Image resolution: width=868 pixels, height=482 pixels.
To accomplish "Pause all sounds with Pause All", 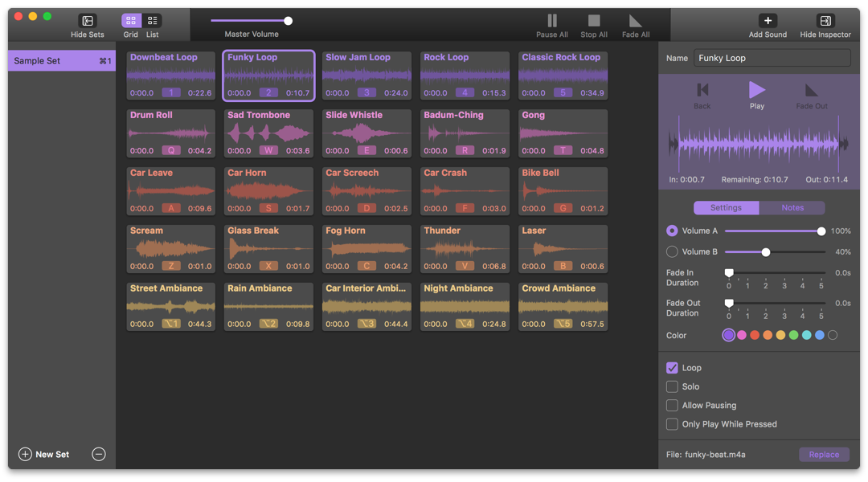I will 552,21.
